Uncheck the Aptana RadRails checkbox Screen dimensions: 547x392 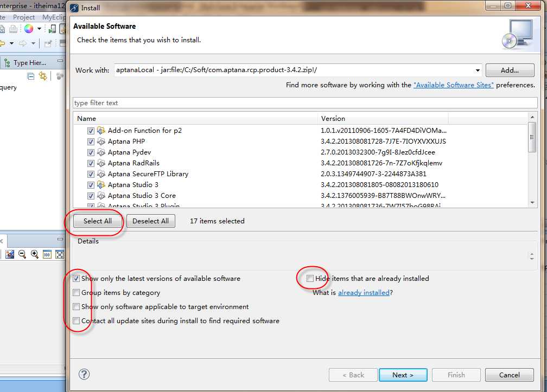pyautogui.click(x=91, y=163)
